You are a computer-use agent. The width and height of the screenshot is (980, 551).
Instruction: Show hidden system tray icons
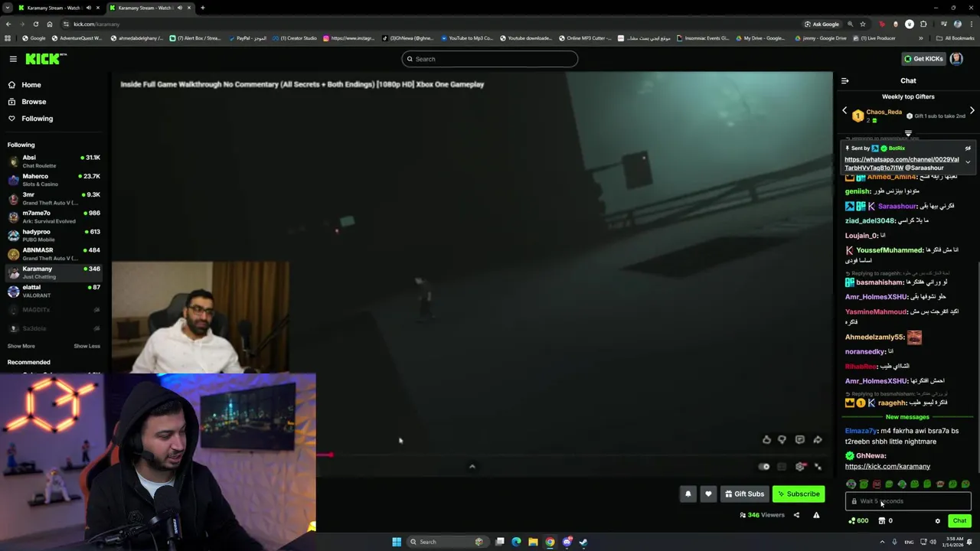881,542
